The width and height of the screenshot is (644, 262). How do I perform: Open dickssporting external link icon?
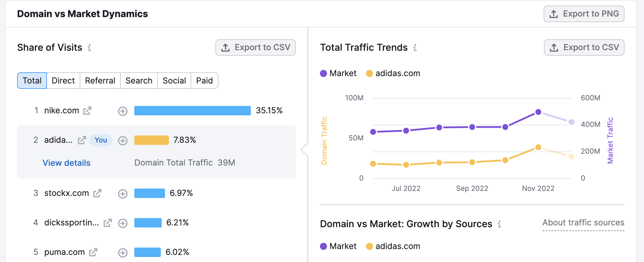tap(108, 223)
